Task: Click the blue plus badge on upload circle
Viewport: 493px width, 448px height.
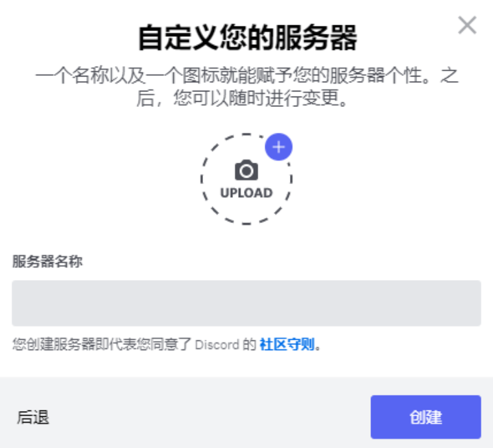Action: coord(278,147)
